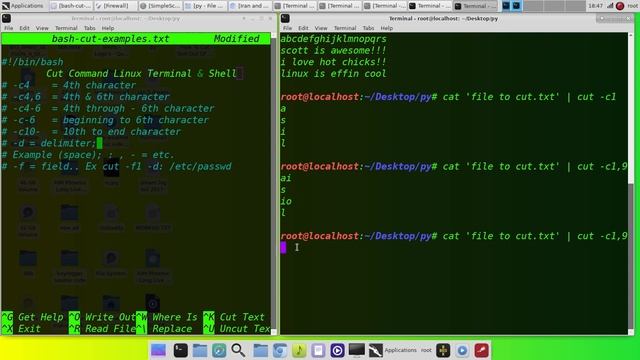This screenshot has width=640, height=360.
Task: Open the Applications menu in top panel
Action: [x=22, y=6]
